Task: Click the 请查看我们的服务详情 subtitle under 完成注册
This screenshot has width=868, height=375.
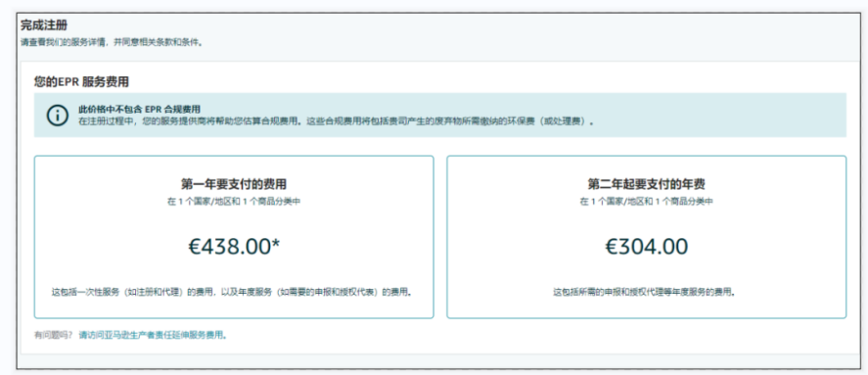Action: click(112, 43)
